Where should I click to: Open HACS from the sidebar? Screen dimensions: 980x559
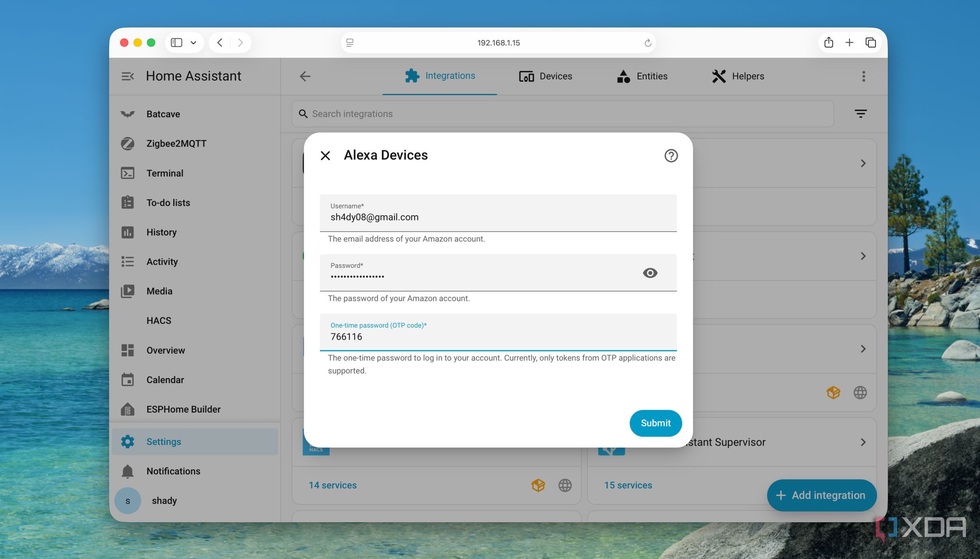(195, 321)
